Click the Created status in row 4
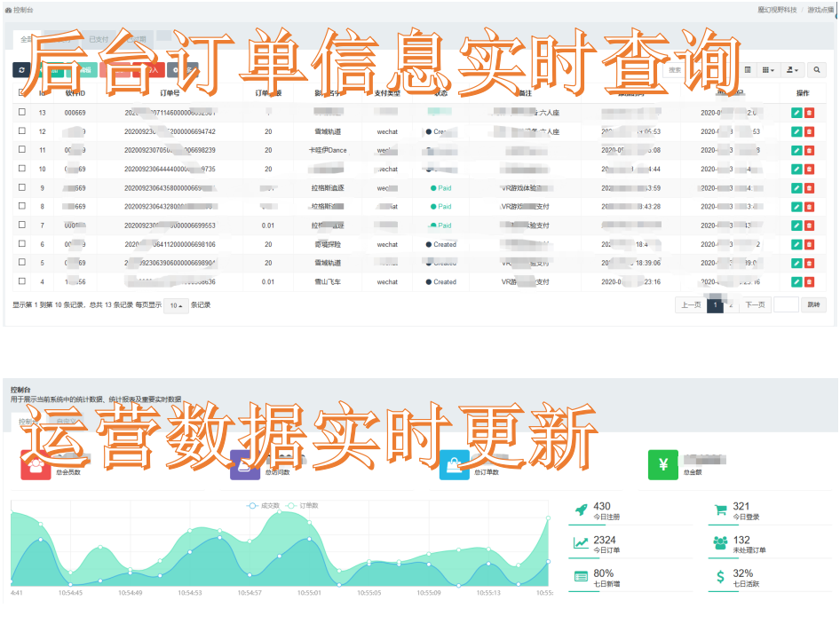The width and height of the screenshot is (840, 640). click(441, 281)
